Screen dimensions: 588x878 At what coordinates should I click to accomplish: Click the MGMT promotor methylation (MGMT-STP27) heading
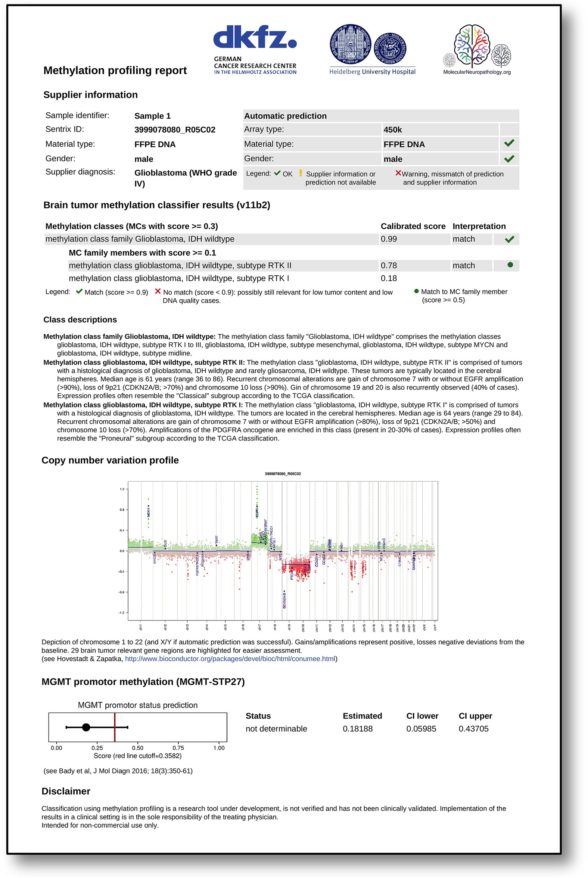[143, 682]
